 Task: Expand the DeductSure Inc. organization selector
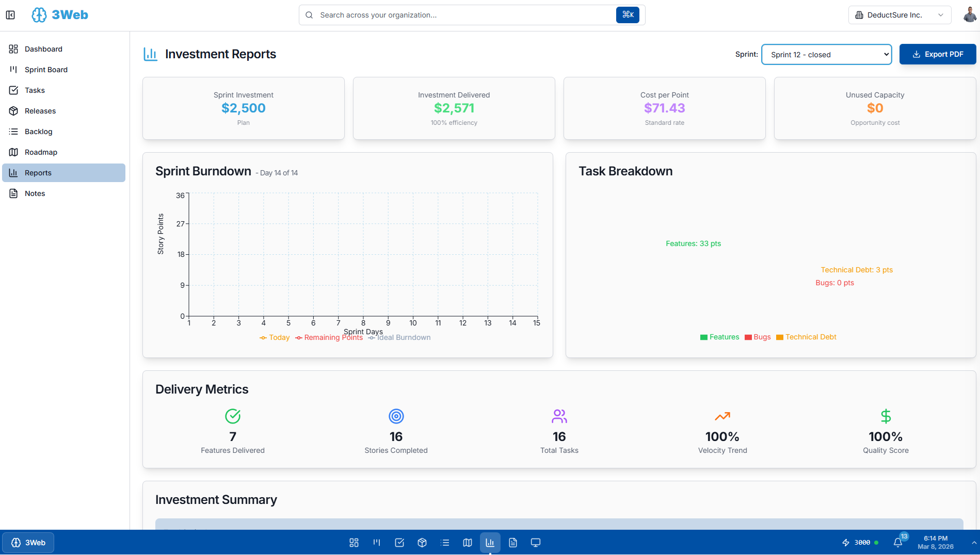899,15
